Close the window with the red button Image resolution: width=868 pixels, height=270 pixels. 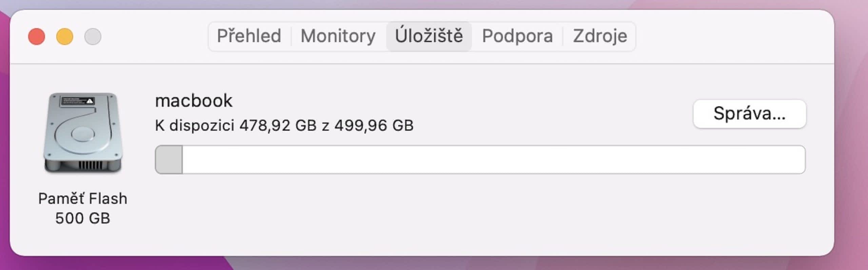(37, 37)
